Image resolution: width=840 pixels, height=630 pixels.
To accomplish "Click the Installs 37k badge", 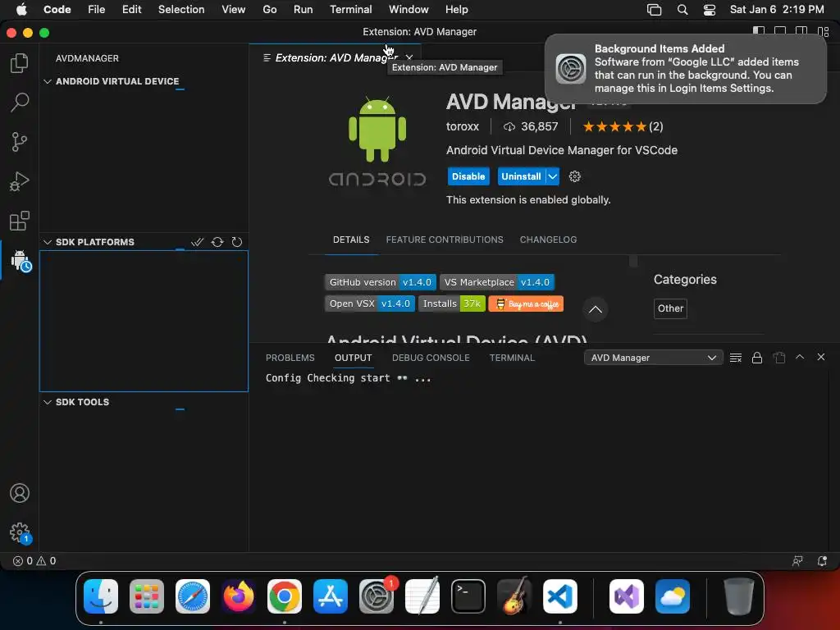I will [x=452, y=304].
